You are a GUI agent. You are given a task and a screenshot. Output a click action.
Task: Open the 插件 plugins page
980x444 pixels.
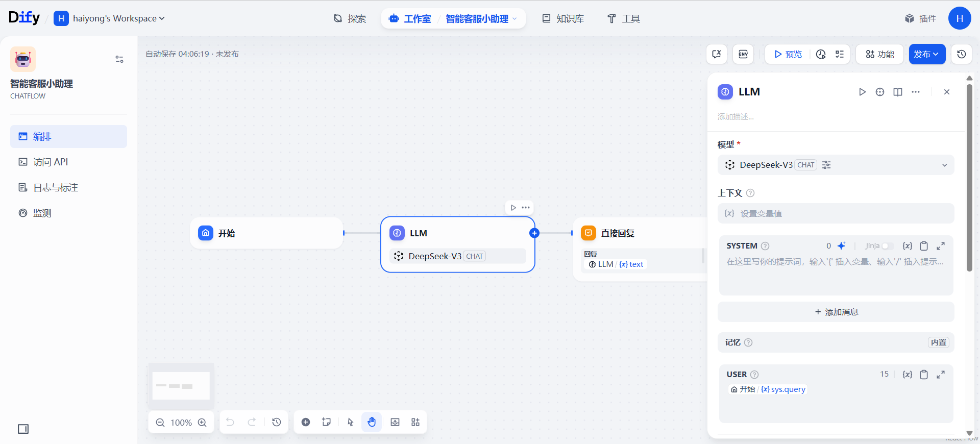click(x=920, y=19)
